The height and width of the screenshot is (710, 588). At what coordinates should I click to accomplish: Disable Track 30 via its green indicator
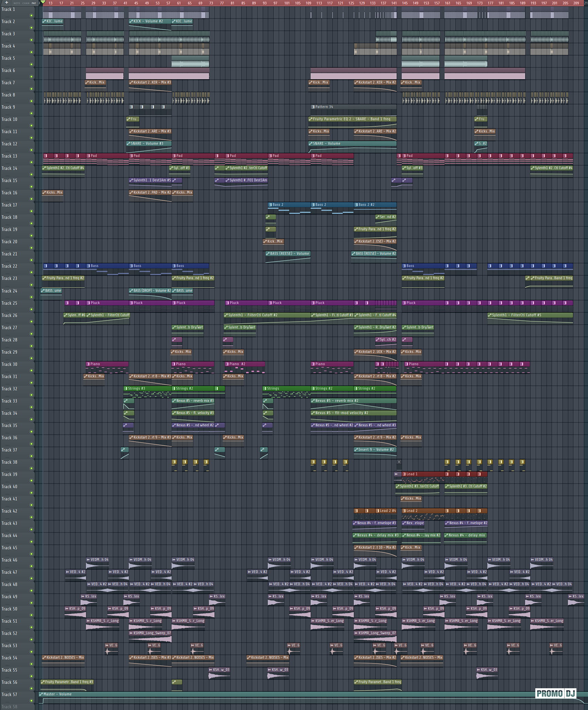click(x=32, y=371)
